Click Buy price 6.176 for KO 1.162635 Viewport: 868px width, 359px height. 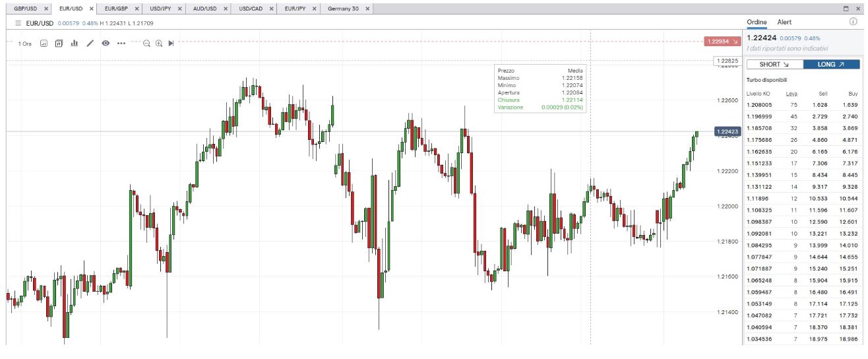pyautogui.click(x=850, y=152)
